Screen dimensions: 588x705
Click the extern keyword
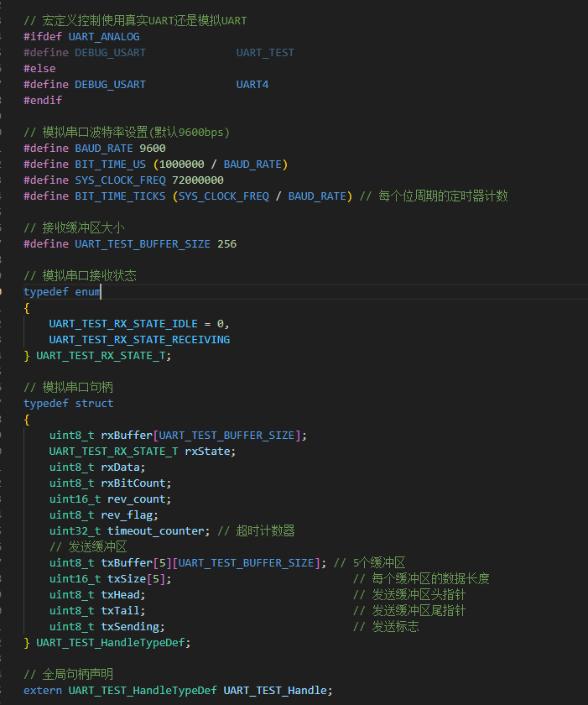click(43, 691)
